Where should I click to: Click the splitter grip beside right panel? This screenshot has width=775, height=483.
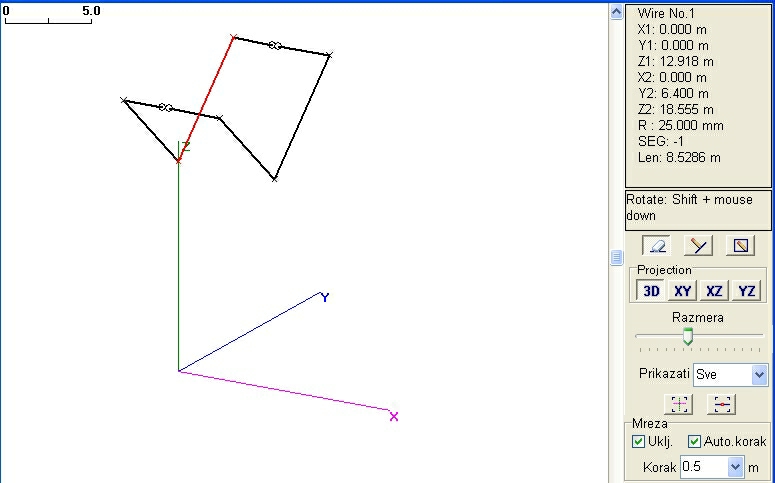click(617, 258)
